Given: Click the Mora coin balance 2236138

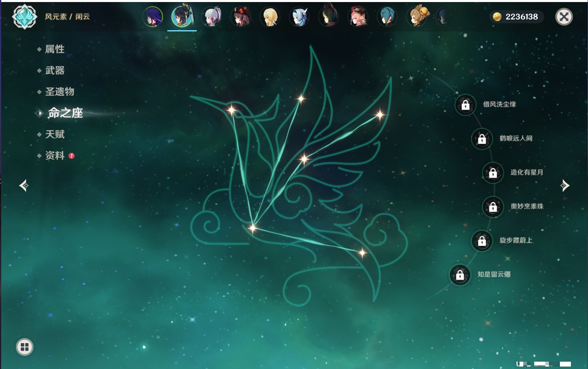Looking at the screenshot, I should (x=516, y=17).
